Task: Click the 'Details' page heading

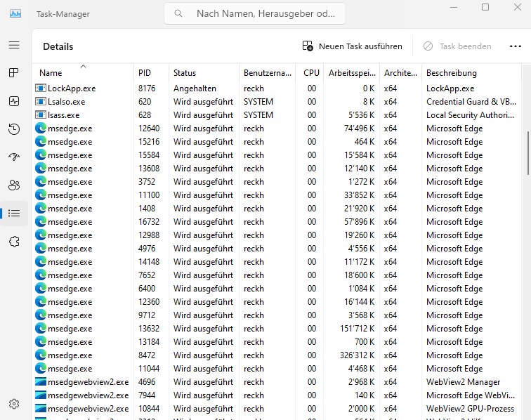Action: [x=58, y=46]
